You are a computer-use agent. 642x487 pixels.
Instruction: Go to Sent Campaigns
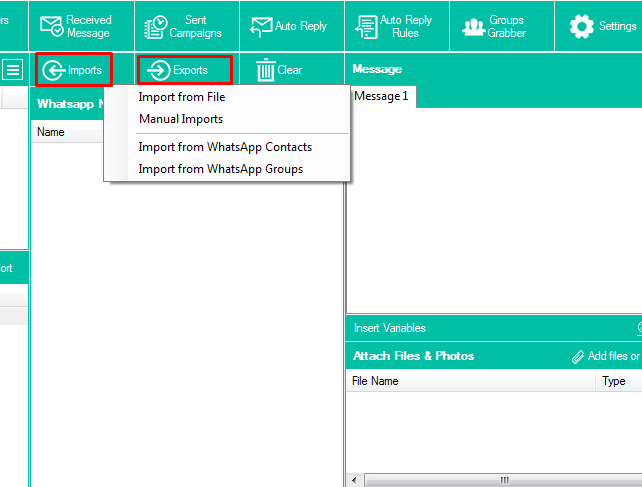183,26
